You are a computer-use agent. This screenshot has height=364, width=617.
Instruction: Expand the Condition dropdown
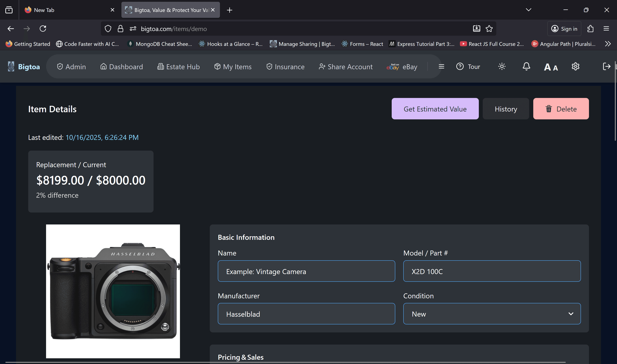pos(492,314)
